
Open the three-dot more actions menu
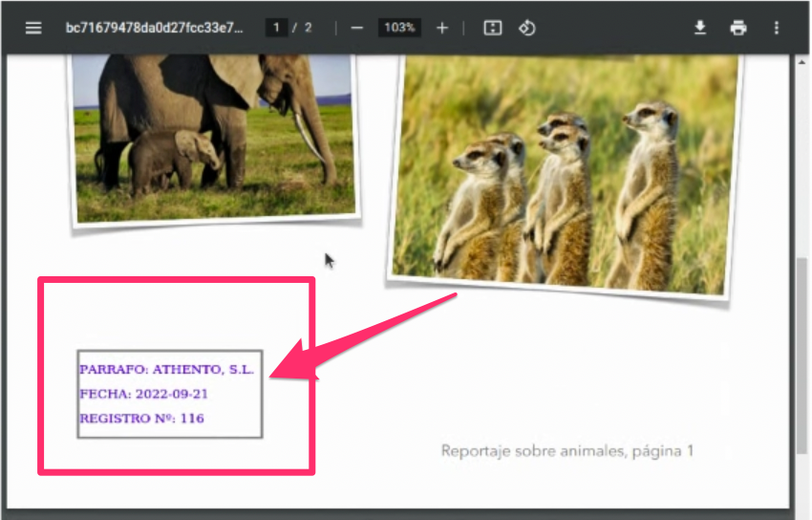point(776,28)
